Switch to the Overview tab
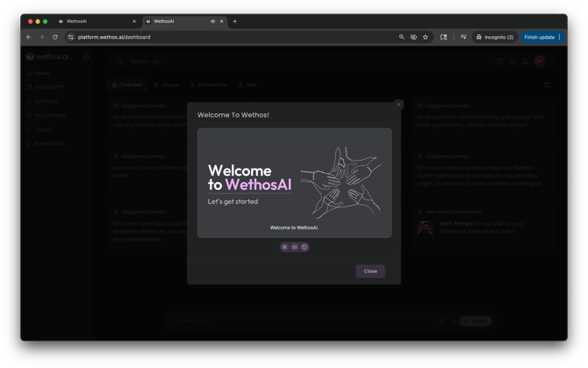 (x=127, y=85)
